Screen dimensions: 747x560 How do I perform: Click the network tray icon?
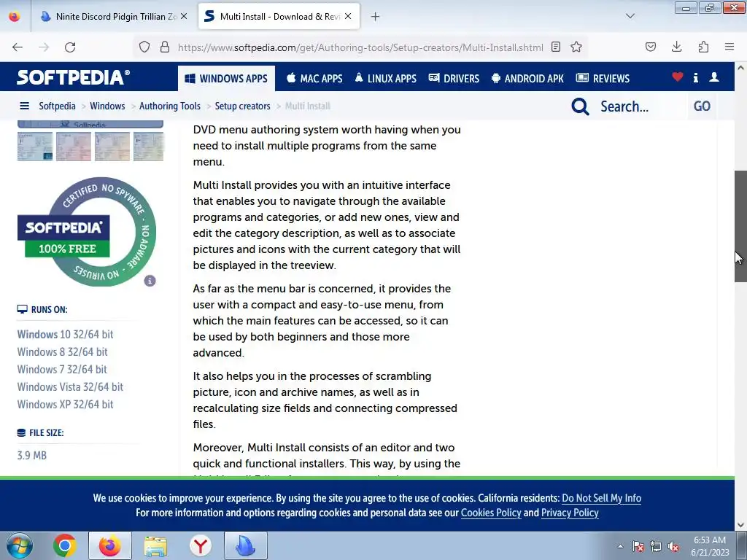coord(656,547)
